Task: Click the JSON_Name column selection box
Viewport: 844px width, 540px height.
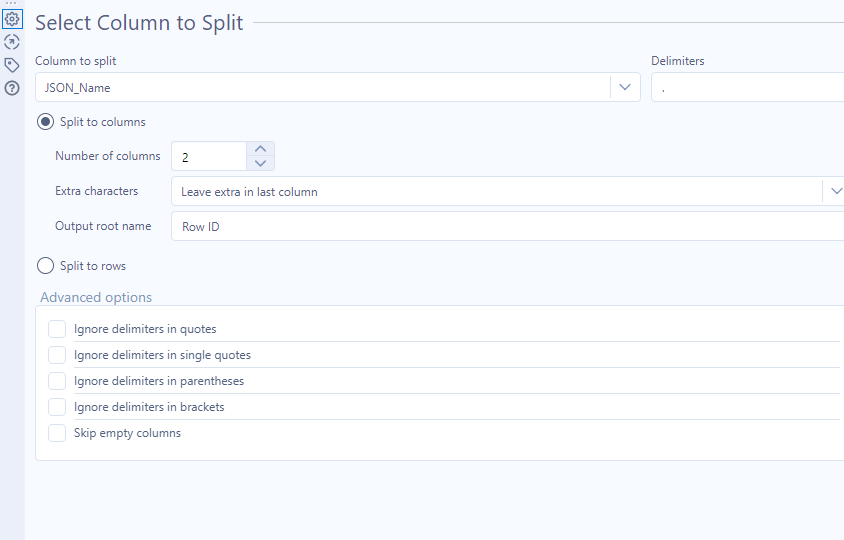Action: click(322, 87)
